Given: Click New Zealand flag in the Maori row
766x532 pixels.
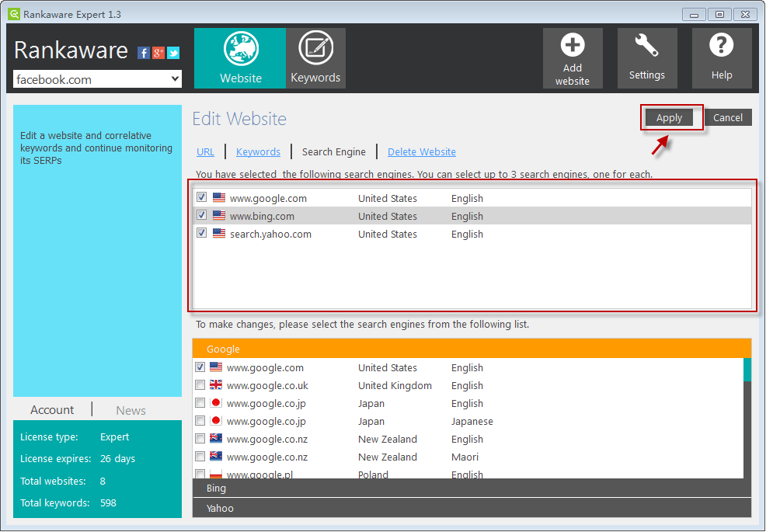Looking at the screenshot, I should pos(215,457).
